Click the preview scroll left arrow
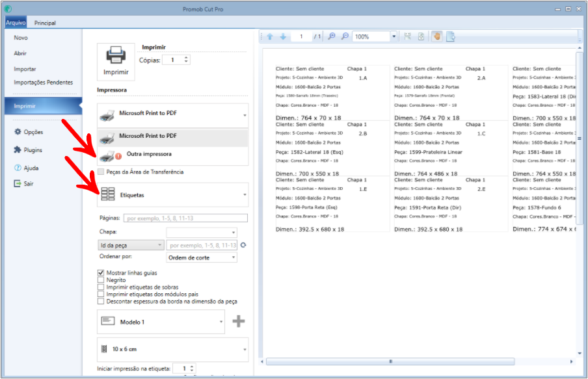Image resolution: width=588 pixels, height=379 pixels. 262,361
